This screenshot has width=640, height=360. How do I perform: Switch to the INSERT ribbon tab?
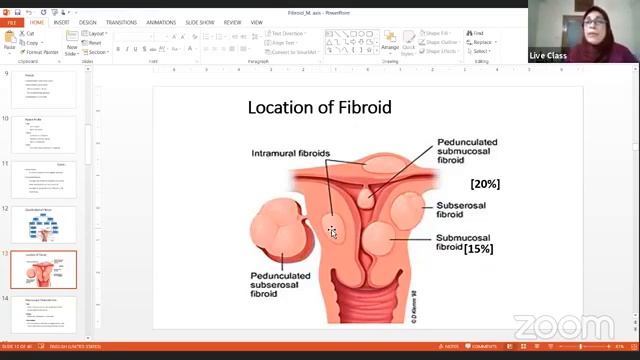(61, 22)
